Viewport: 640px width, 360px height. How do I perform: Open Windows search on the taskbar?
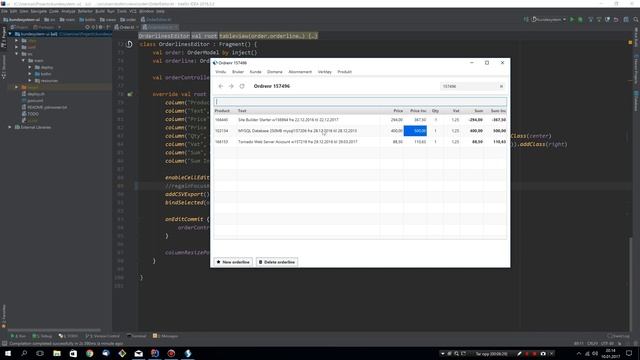[x=24, y=353]
